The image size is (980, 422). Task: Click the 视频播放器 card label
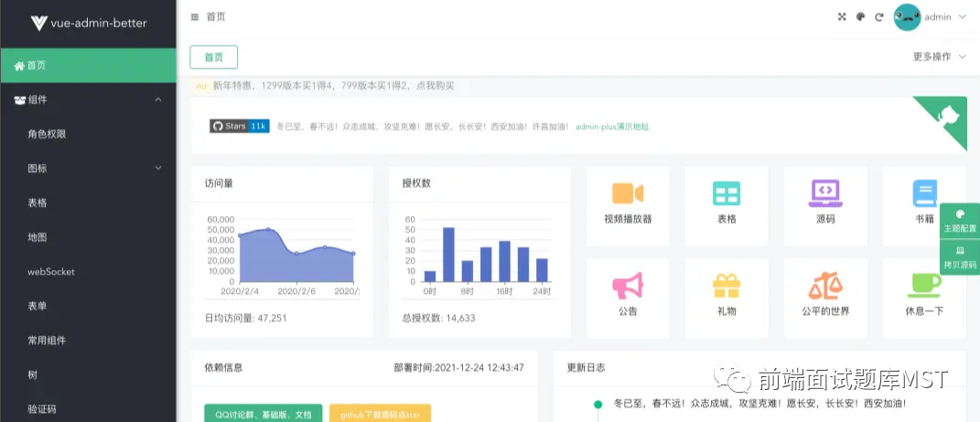(x=628, y=220)
